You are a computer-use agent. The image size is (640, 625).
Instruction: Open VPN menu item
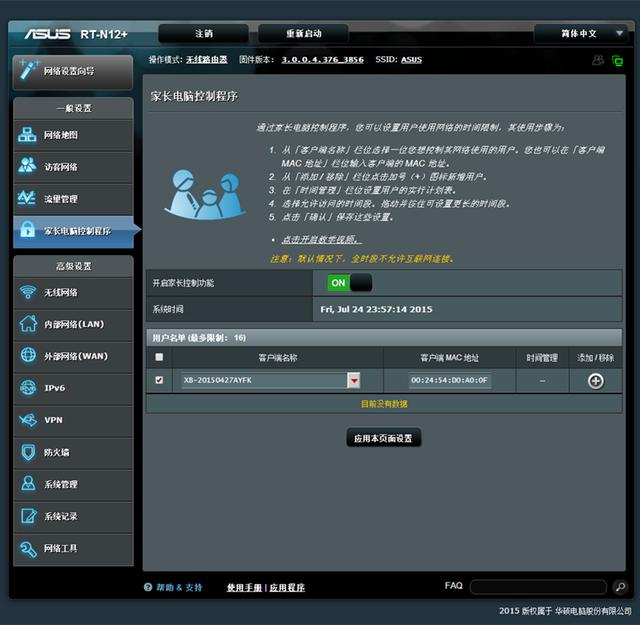(x=73, y=420)
